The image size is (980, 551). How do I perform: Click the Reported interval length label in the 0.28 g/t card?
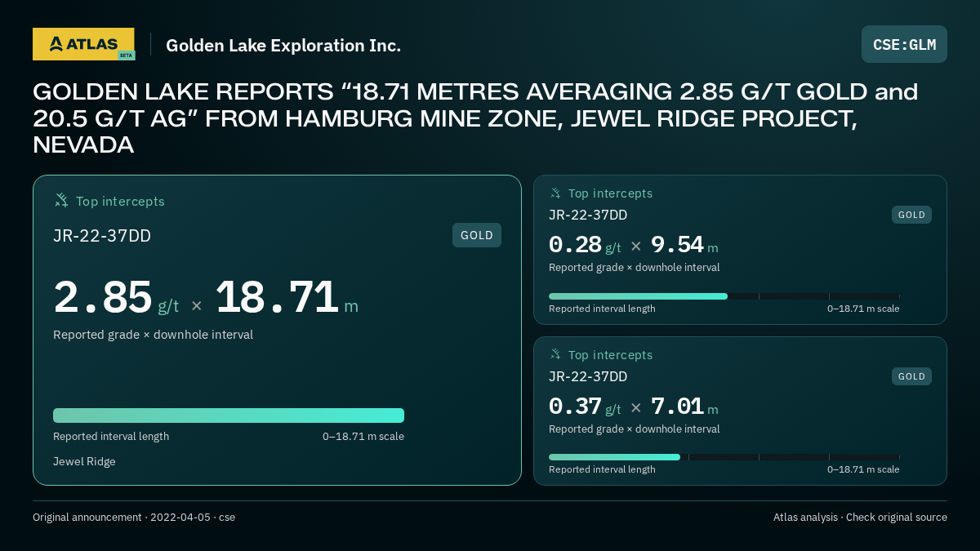[602, 309]
